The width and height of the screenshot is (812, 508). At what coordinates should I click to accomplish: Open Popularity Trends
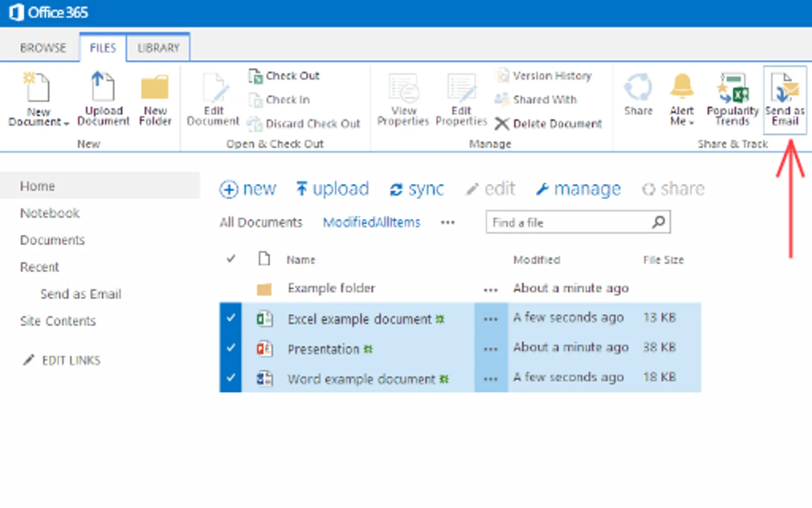tap(733, 99)
